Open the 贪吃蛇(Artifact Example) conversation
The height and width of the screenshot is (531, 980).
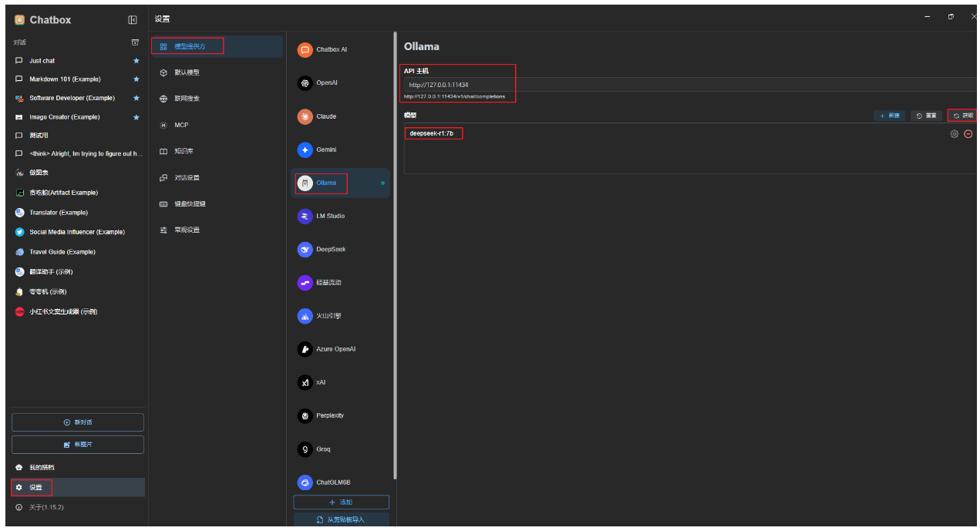(77, 193)
